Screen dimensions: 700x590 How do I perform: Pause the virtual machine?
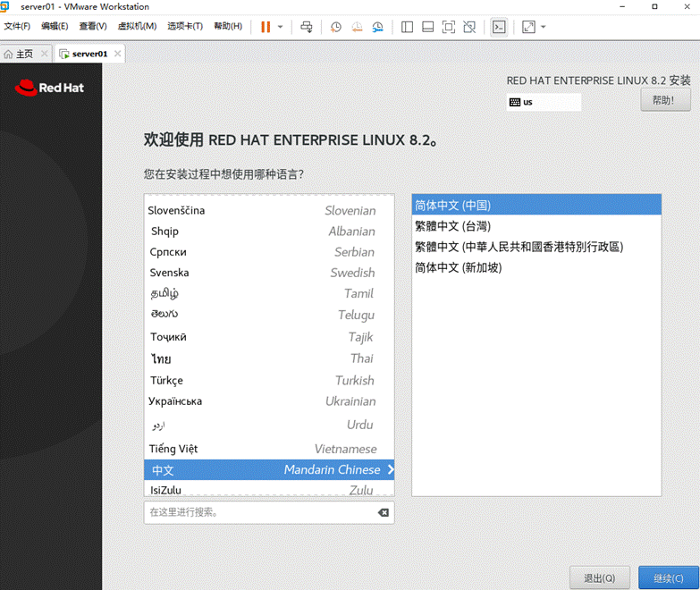(x=266, y=27)
